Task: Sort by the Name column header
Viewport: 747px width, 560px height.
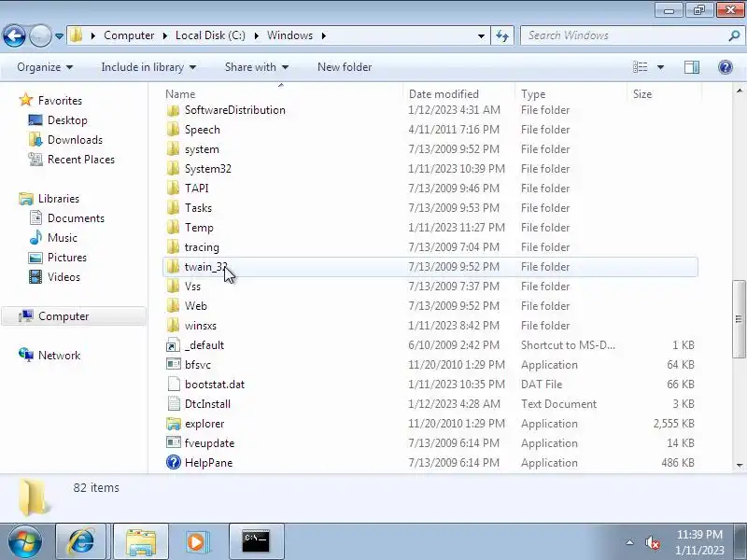Action: [x=284, y=94]
